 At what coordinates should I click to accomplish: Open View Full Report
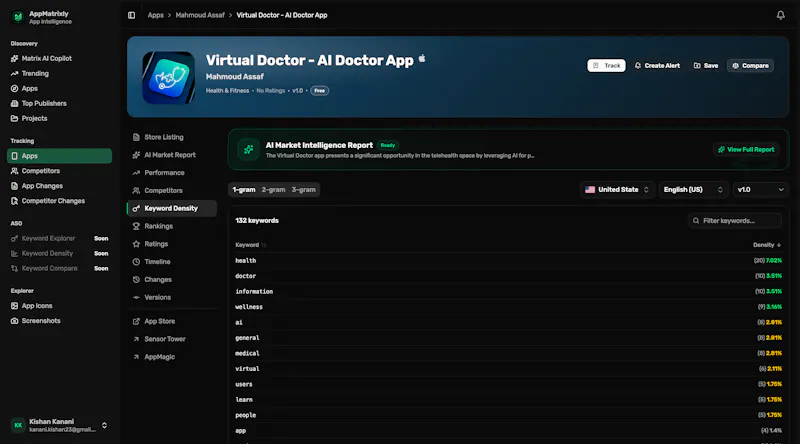[746, 150]
